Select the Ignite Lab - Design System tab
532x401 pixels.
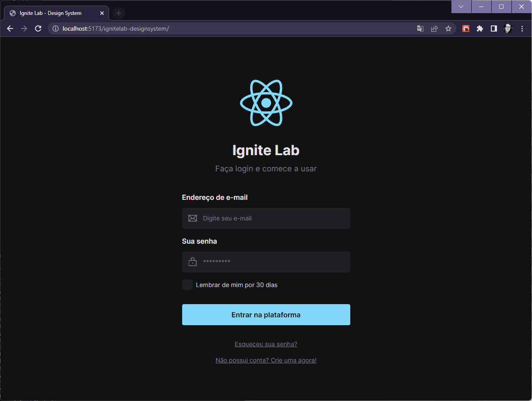click(56, 13)
